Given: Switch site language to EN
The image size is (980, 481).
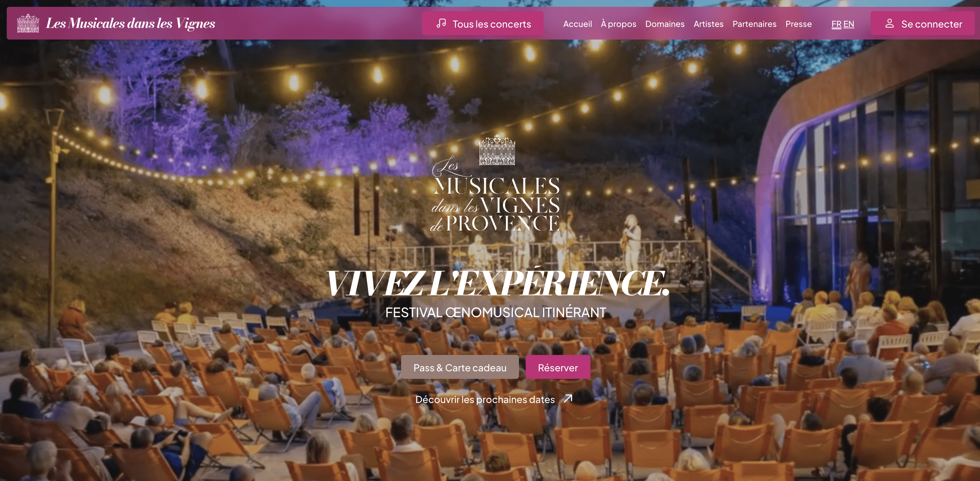Looking at the screenshot, I should (x=849, y=24).
